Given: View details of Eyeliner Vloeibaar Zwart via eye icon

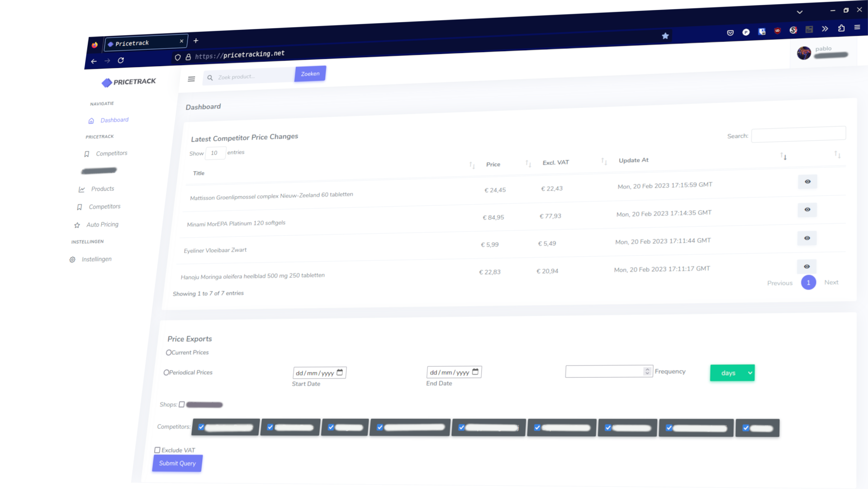Looking at the screenshot, I should (x=807, y=238).
